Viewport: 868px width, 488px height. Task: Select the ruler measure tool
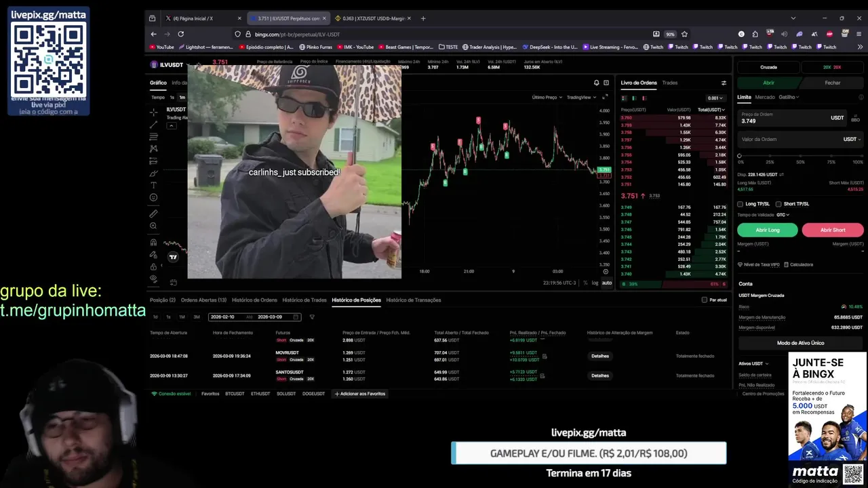click(154, 213)
